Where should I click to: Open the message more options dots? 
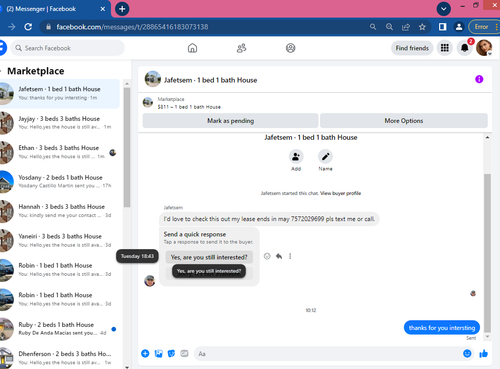[290, 256]
